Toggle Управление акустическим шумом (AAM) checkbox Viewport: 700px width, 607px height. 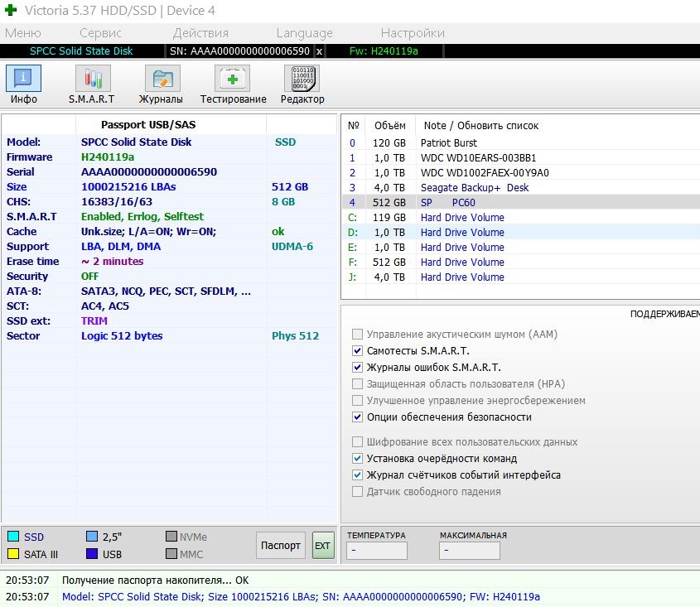[357, 335]
